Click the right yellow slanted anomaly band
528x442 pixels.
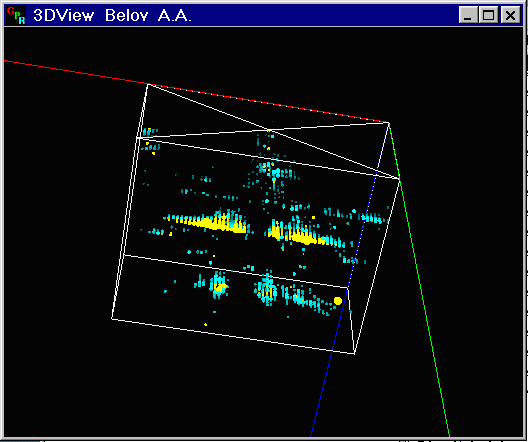300,235
